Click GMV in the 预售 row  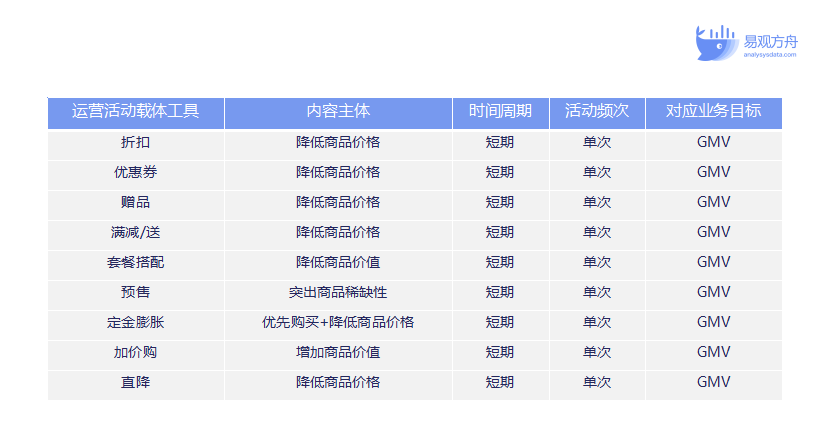click(x=713, y=291)
